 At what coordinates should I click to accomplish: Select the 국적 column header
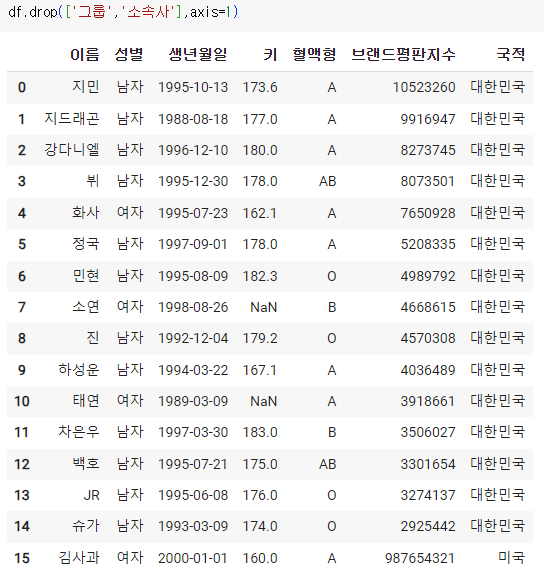coord(510,54)
